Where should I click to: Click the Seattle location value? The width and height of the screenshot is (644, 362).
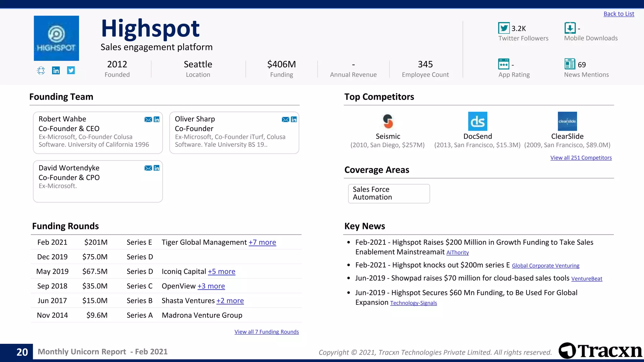(198, 64)
